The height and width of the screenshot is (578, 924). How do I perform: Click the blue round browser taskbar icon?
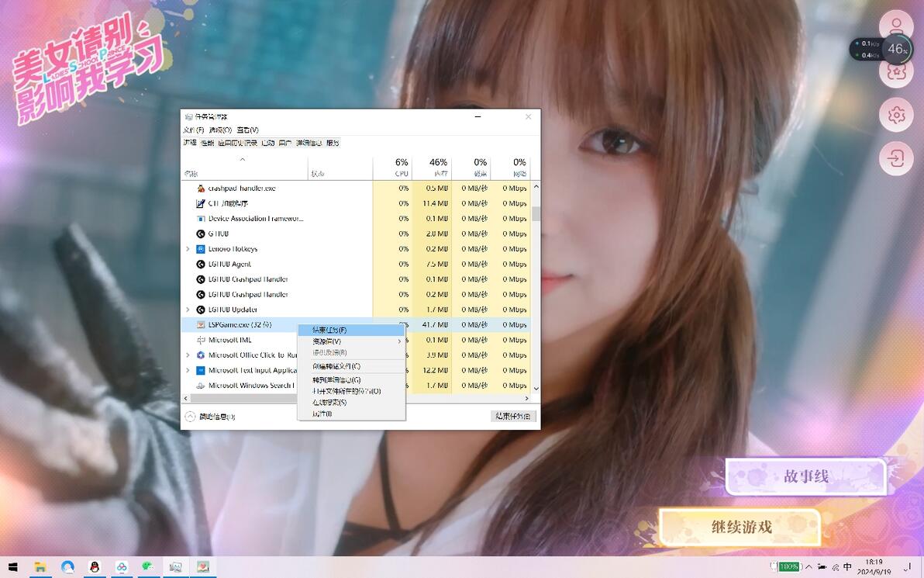(x=67, y=567)
